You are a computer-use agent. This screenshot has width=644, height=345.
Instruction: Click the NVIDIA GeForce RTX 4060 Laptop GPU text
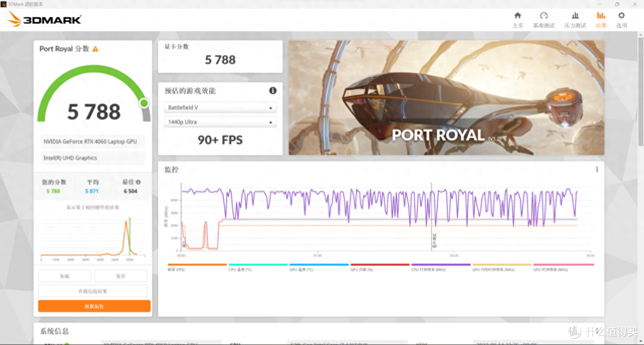coord(91,141)
